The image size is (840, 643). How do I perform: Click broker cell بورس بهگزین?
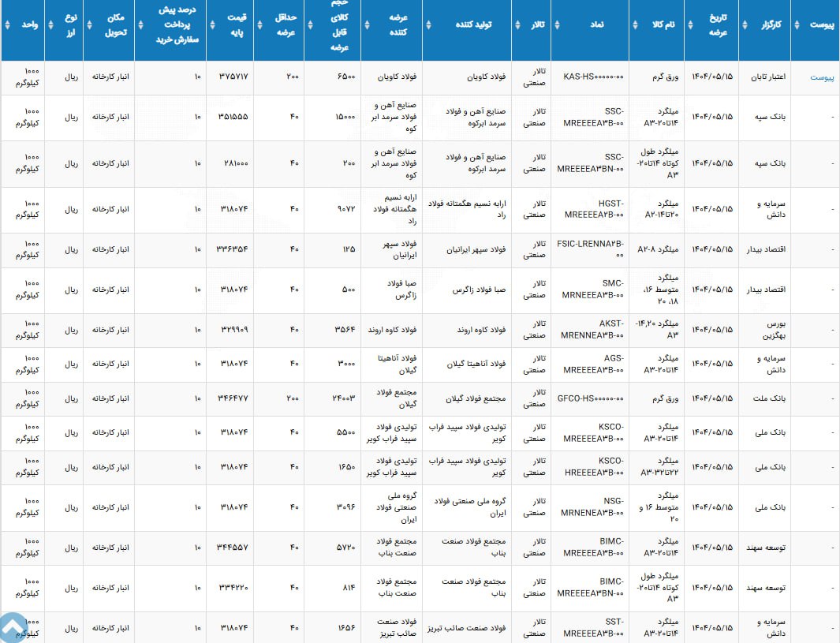tap(765, 331)
